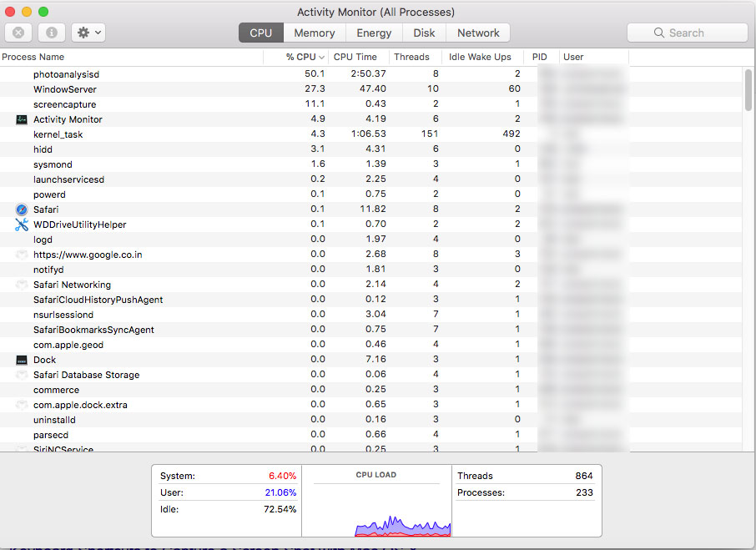Switch to the CPU tab
The width and height of the screenshot is (756, 550).
[261, 33]
